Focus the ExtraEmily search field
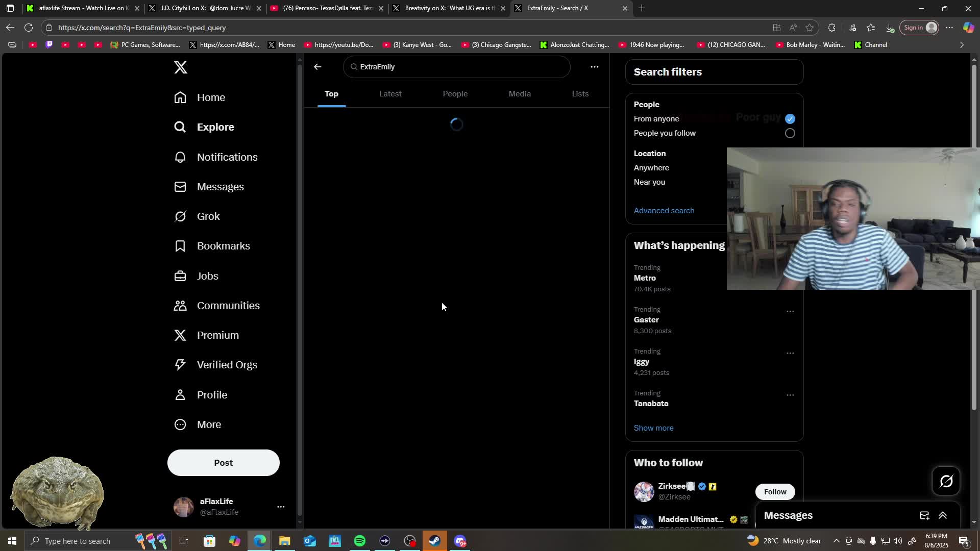Image resolution: width=980 pixels, height=551 pixels. point(456,67)
